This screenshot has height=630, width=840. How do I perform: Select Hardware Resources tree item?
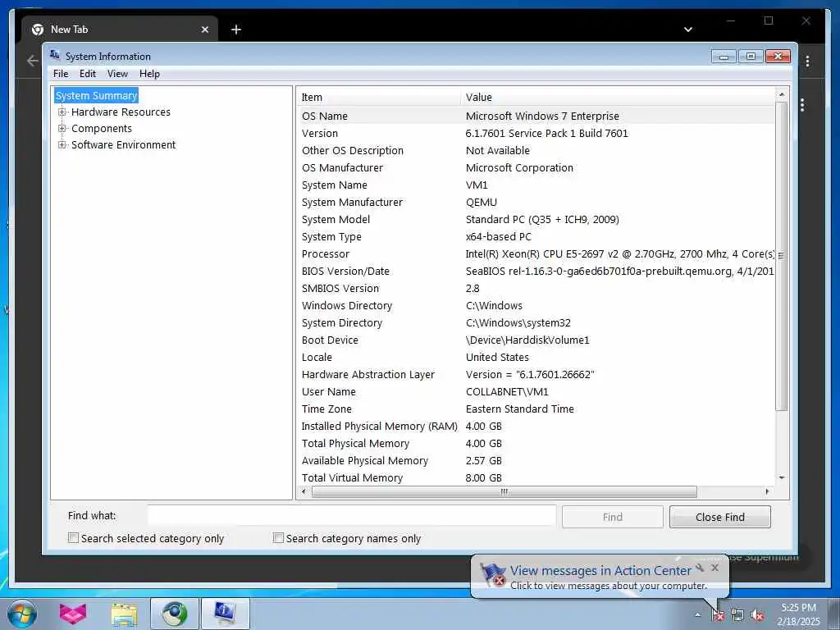(121, 112)
